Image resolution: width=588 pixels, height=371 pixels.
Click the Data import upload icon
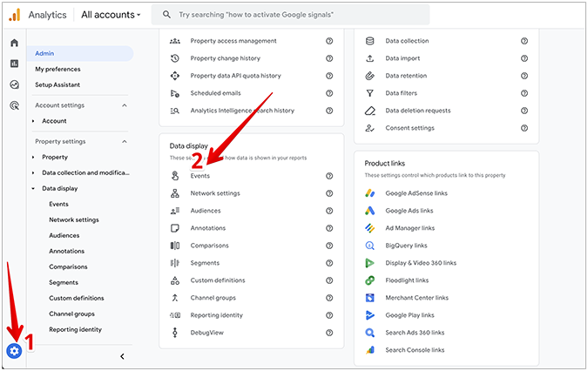point(369,58)
